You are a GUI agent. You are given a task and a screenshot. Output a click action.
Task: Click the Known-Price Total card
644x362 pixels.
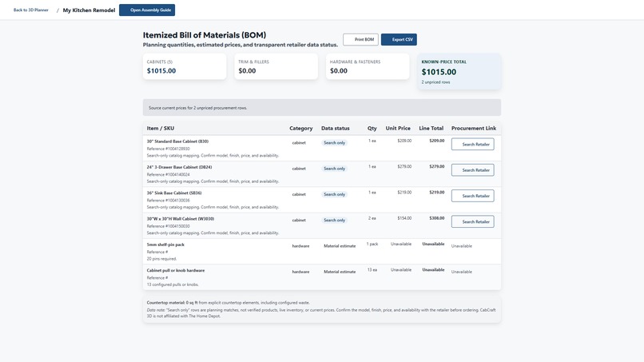(x=459, y=71)
